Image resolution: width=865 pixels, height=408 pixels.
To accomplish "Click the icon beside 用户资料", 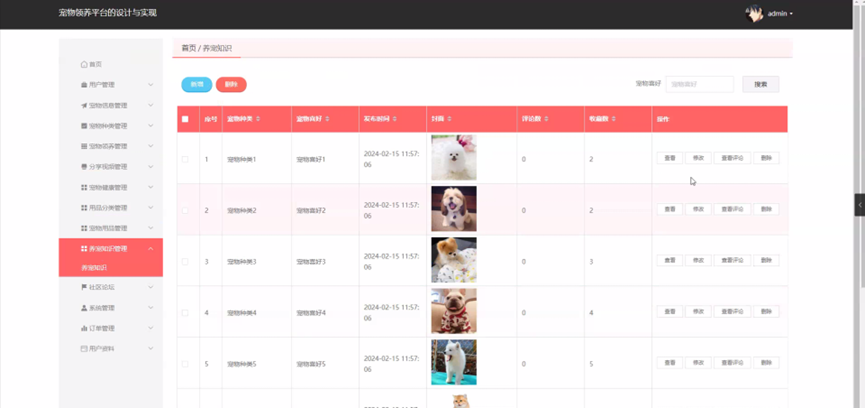I will coord(84,348).
